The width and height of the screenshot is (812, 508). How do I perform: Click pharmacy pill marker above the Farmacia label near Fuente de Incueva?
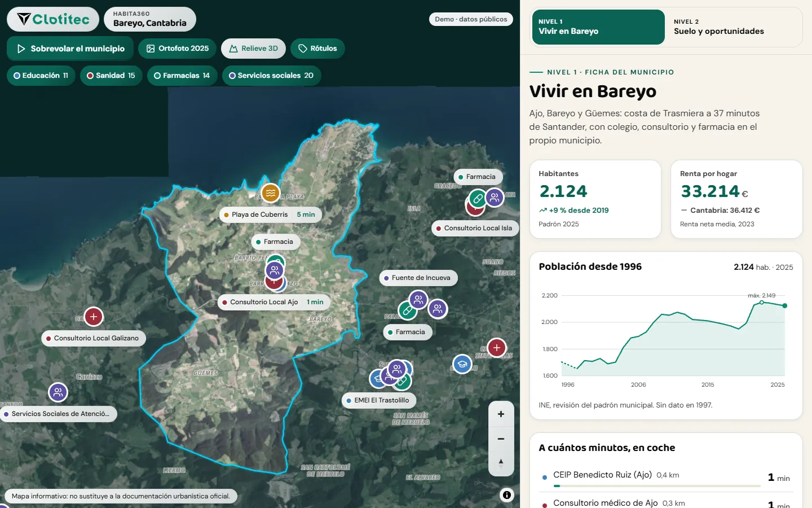(408, 310)
